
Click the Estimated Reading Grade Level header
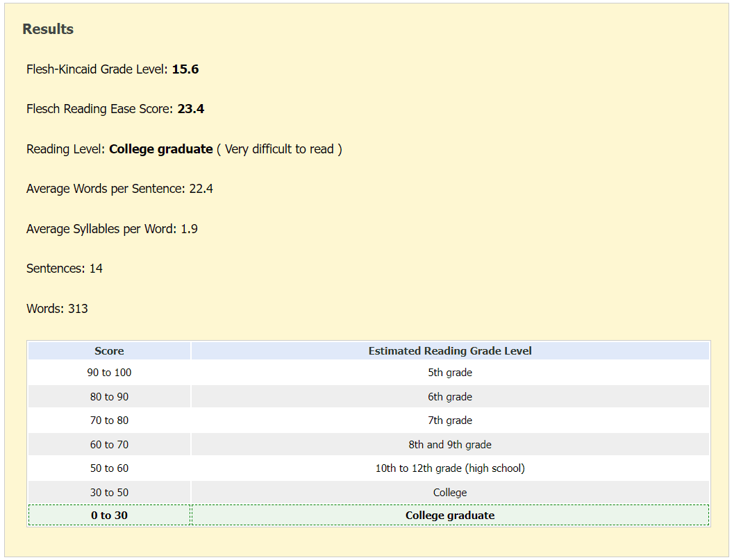(x=450, y=351)
